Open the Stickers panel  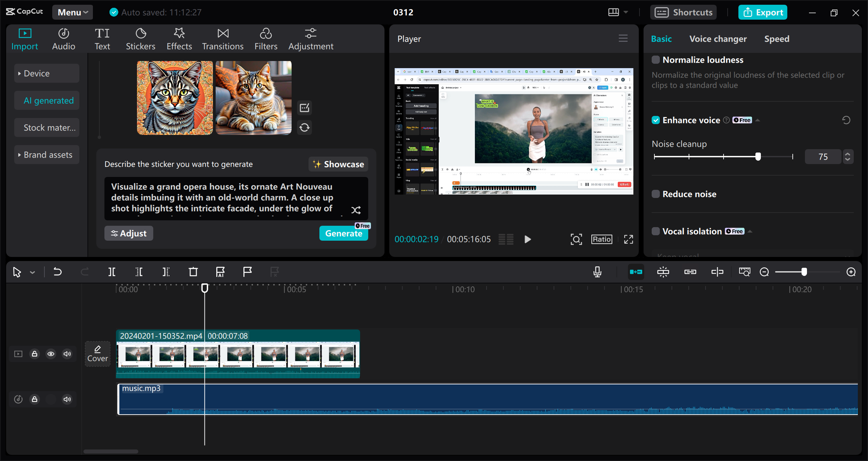140,38
